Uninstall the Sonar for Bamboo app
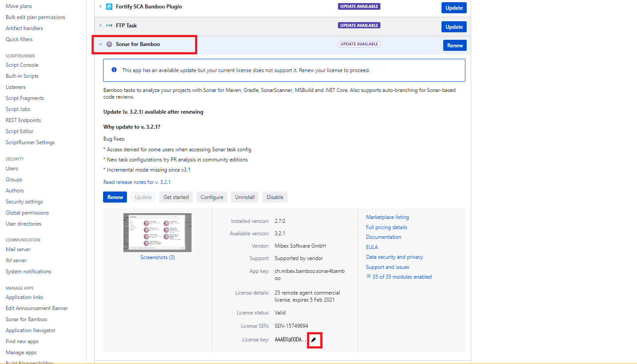 pos(245,197)
